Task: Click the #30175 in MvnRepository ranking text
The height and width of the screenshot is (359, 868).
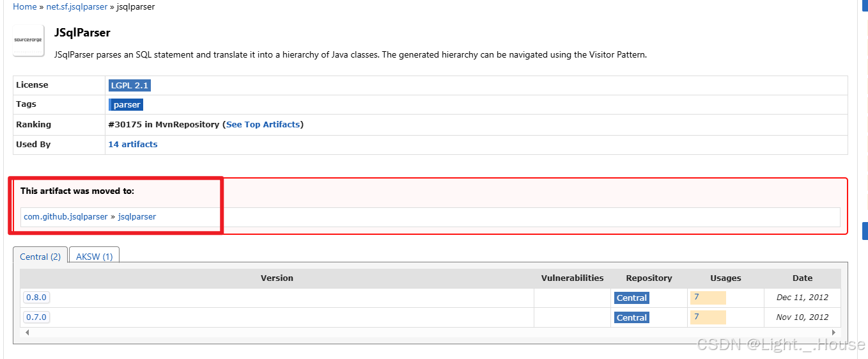Action: 164,124
